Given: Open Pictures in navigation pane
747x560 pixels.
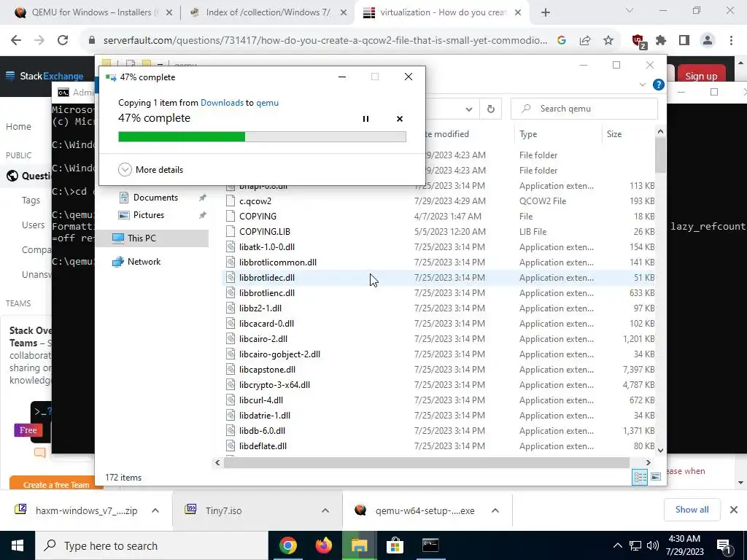Looking at the screenshot, I should [148, 215].
